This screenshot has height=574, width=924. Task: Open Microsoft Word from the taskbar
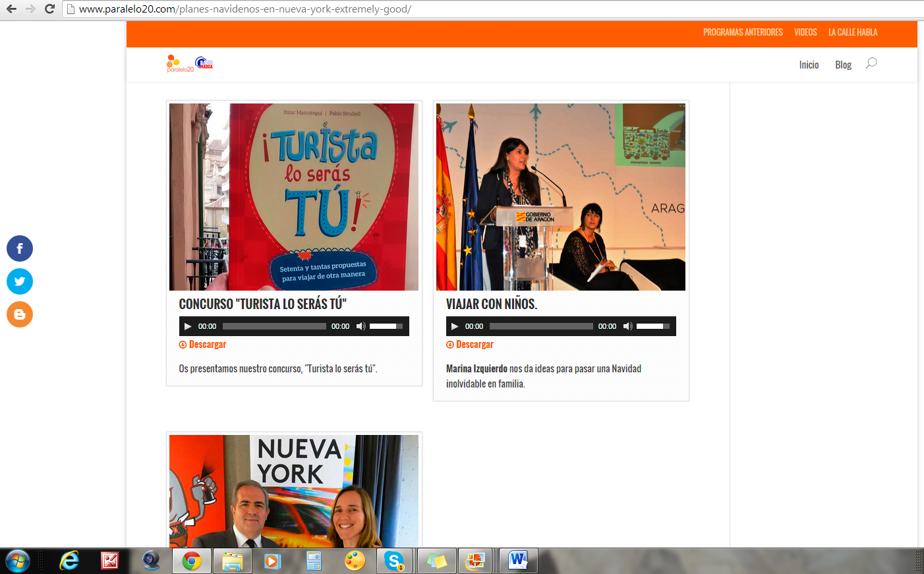(x=518, y=561)
